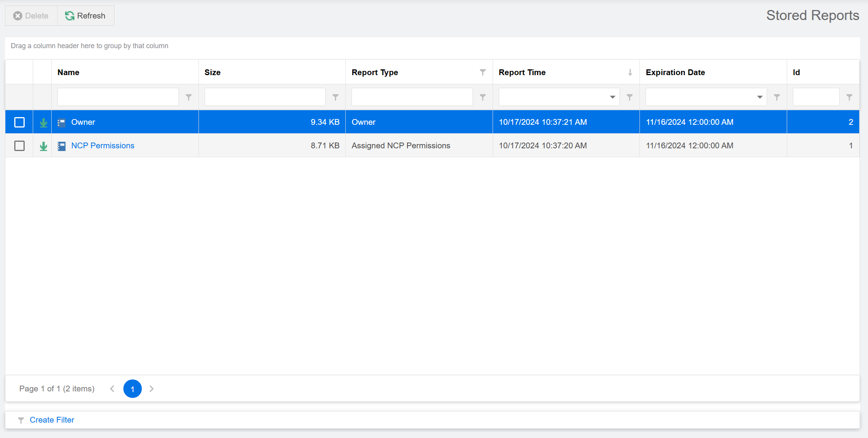Click the Report Type filter text field

coord(412,97)
